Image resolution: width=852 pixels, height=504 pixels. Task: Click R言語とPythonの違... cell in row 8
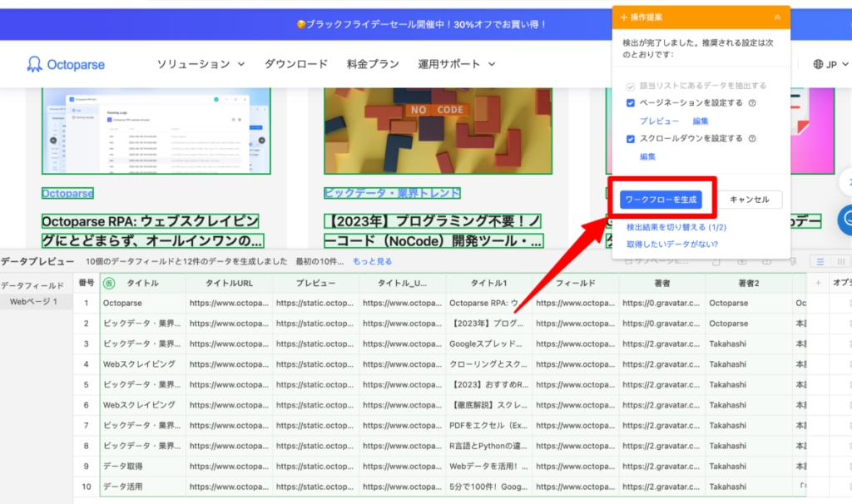tap(489, 446)
